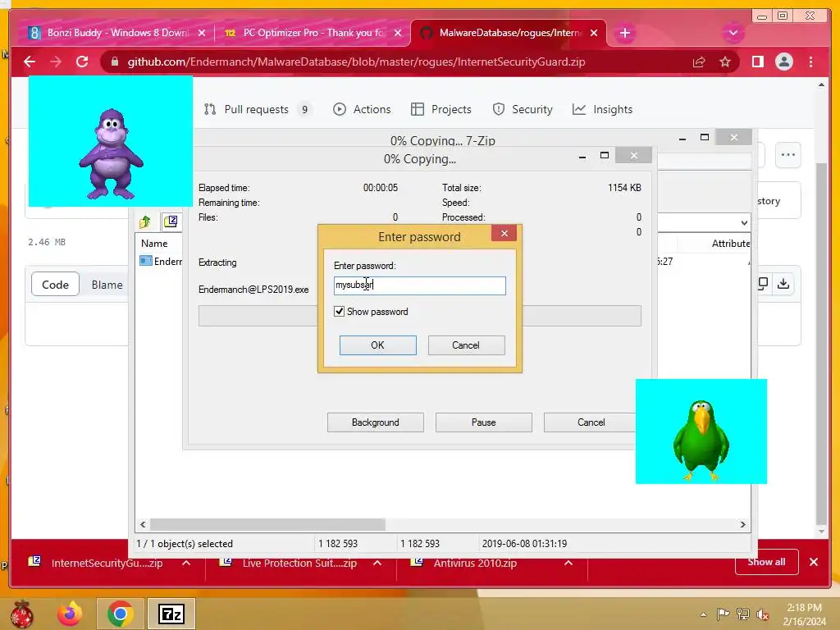The width and height of the screenshot is (840, 630).
Task: Click Show all downloads
Action: [x=766, y=561]
